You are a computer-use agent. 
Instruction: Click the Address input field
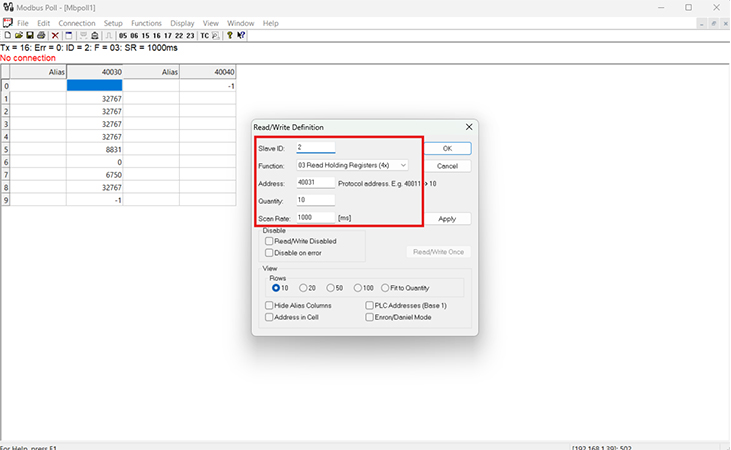point(315,183)
